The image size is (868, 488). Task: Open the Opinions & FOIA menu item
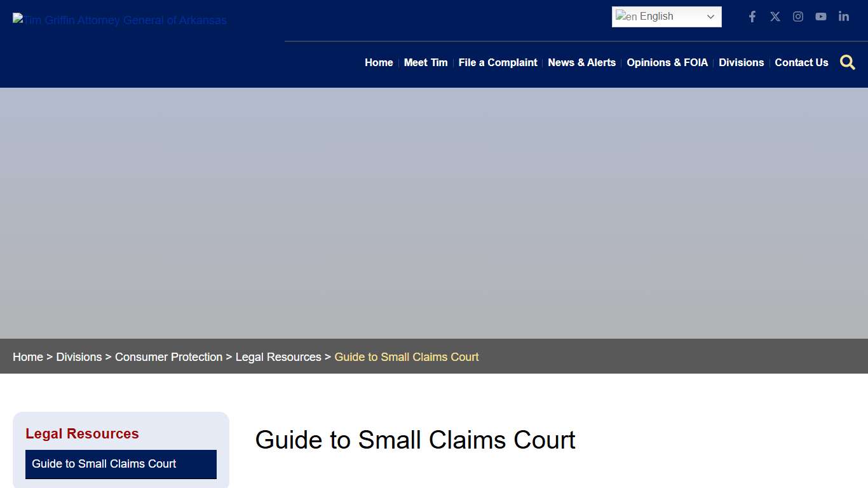pos(667,62)
